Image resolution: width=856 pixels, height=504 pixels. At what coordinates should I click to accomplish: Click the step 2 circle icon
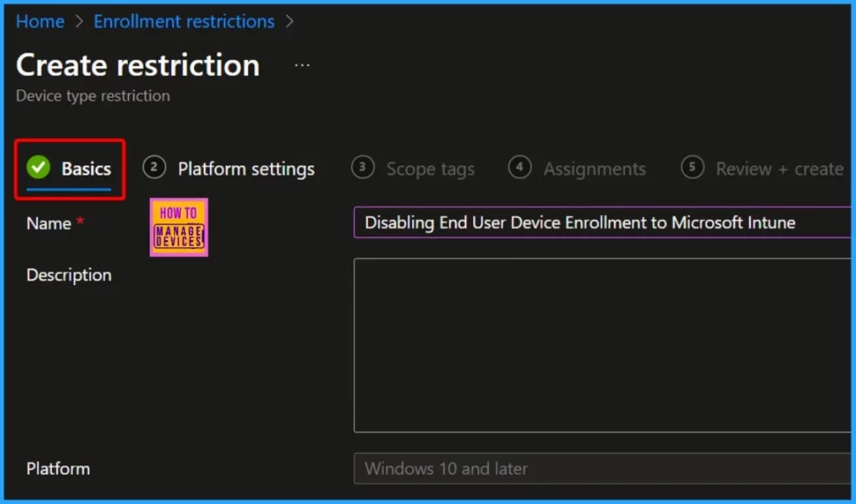[154, 167]
